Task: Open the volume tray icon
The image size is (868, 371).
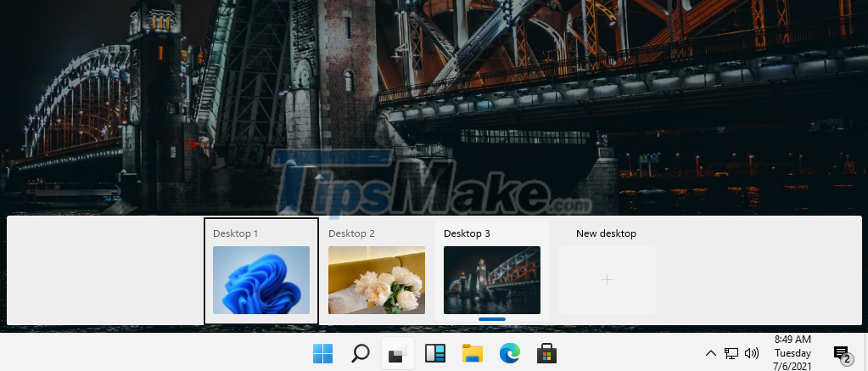Action: tap(751, 353)
